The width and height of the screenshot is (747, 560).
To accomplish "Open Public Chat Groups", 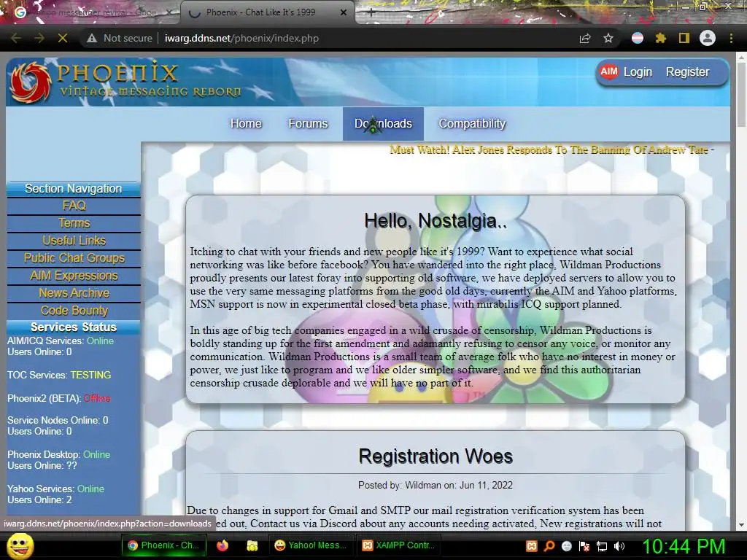I will tap(74, 258).
